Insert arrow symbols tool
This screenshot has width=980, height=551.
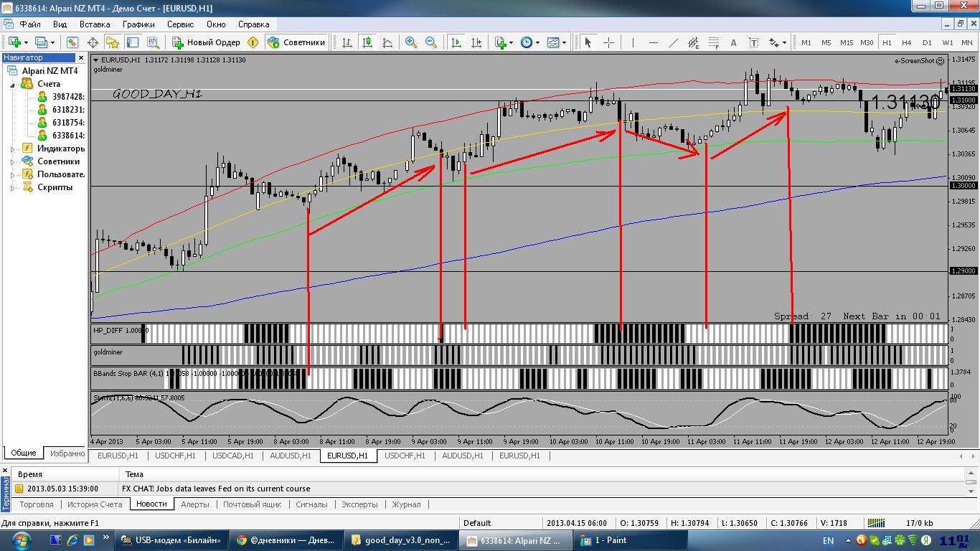(773, 42)
